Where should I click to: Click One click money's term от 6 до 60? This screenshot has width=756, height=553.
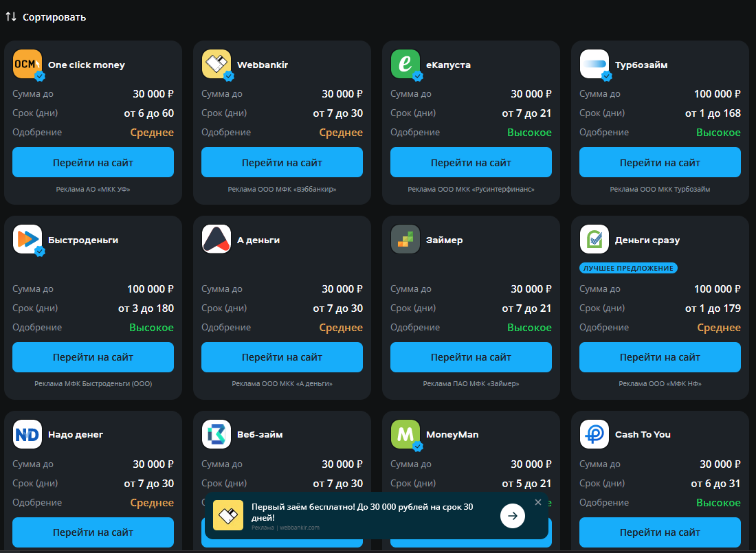tap(149, 113)
